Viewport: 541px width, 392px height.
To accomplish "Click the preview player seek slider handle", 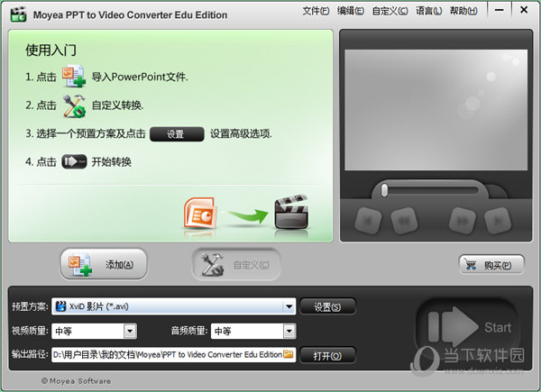I will coord(384,190).
